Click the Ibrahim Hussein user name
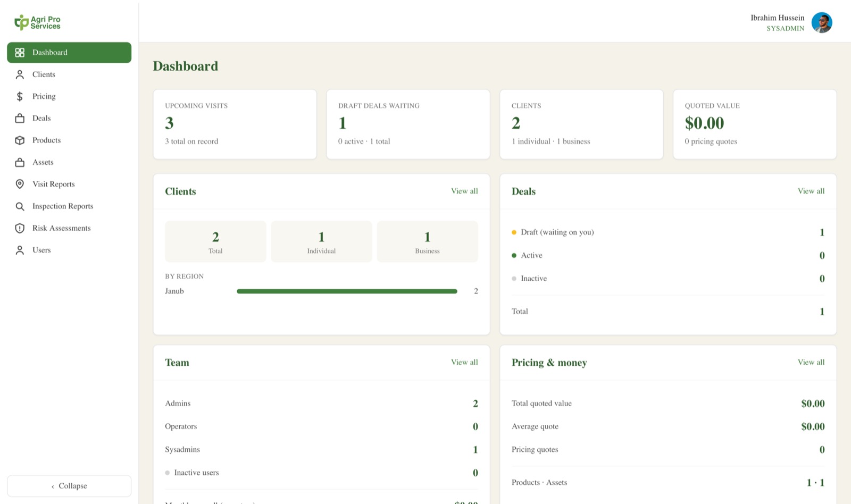The image size is (851, 504). tap(777, 18)
